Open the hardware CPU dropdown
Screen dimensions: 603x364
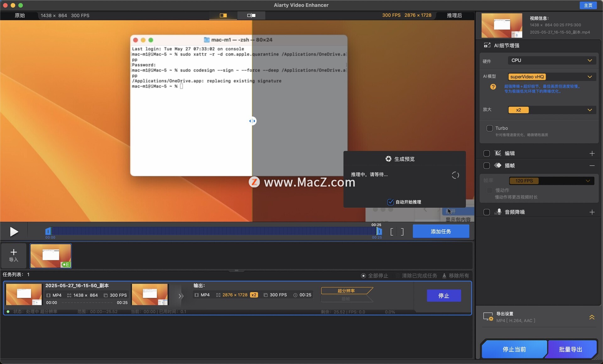(x=552, y=60)
